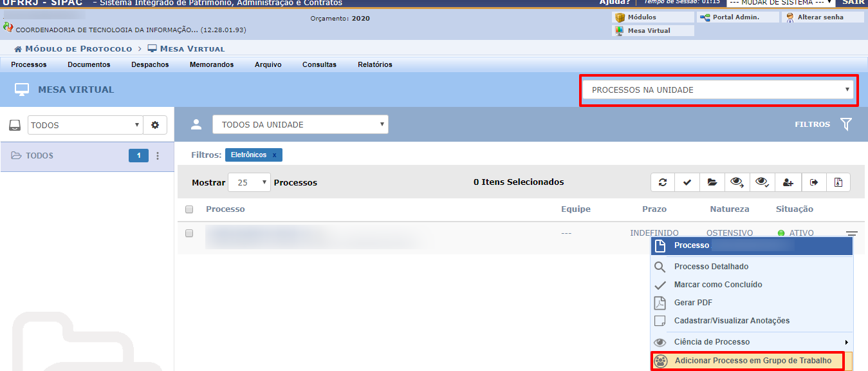This screenshot has height=371, width=868.
Task: Select Adicionar Processo em Grupo de Trabalho
Action: 752,361
